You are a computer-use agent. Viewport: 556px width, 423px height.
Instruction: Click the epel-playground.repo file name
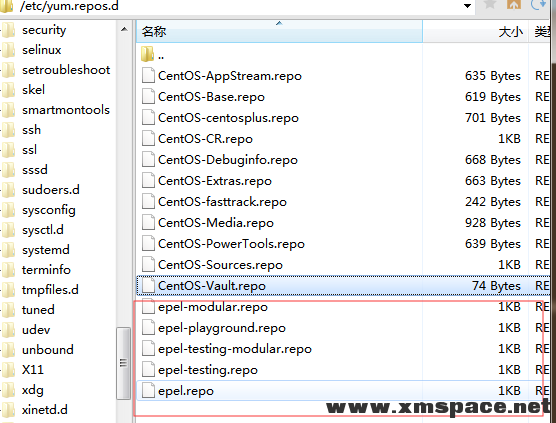click(x=222, y=328)
